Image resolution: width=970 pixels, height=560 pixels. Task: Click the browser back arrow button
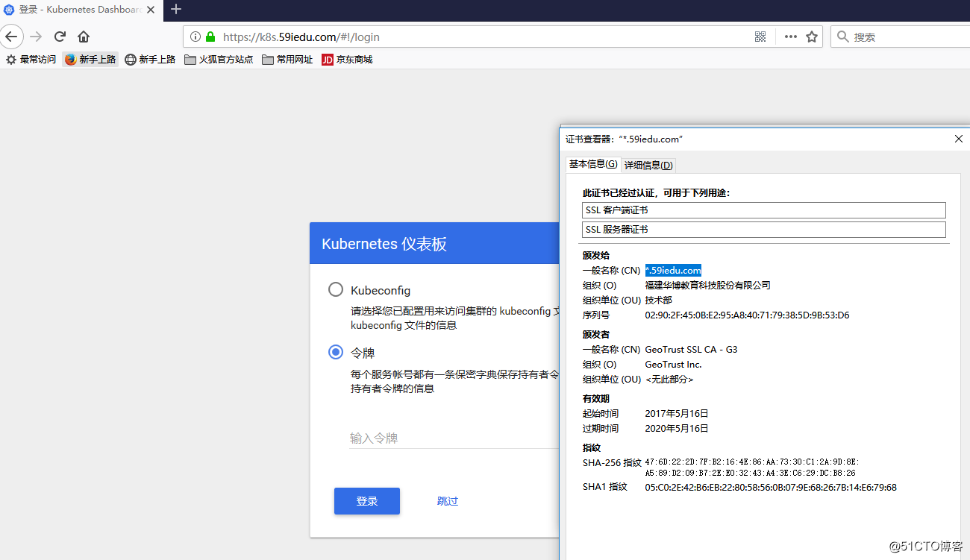[x=11, y=37]
